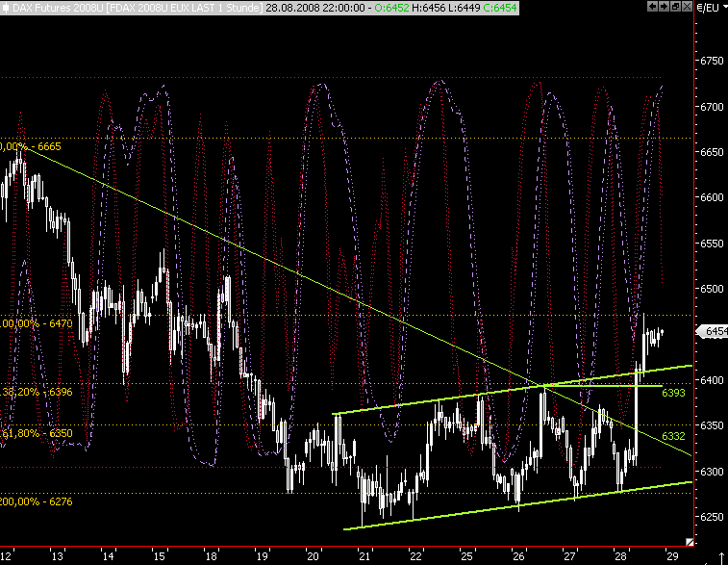
Task: Click the high value H:6456
Action: pos(428,8)
